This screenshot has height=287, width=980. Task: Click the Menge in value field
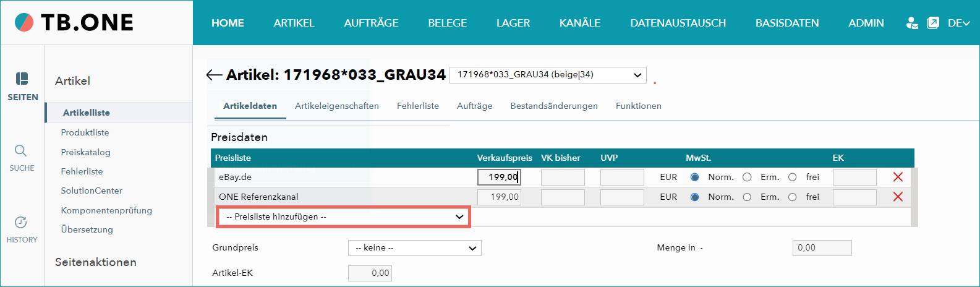point(822,248)
